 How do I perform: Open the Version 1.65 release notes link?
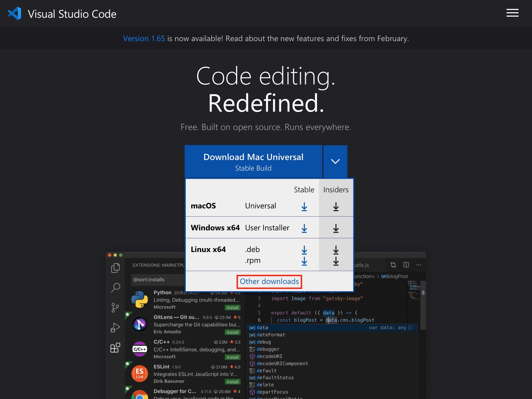pos(144,38)
